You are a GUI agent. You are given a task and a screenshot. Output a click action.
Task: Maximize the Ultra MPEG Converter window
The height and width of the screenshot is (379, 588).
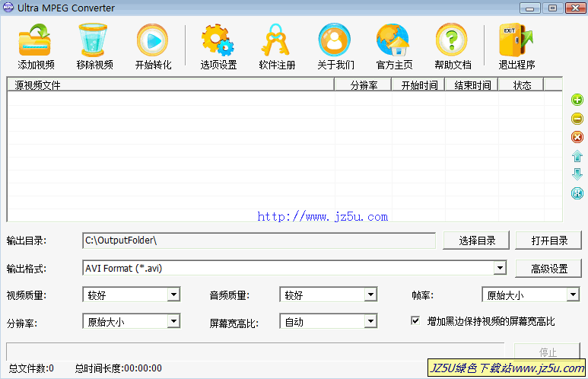[x=552, y=8]
